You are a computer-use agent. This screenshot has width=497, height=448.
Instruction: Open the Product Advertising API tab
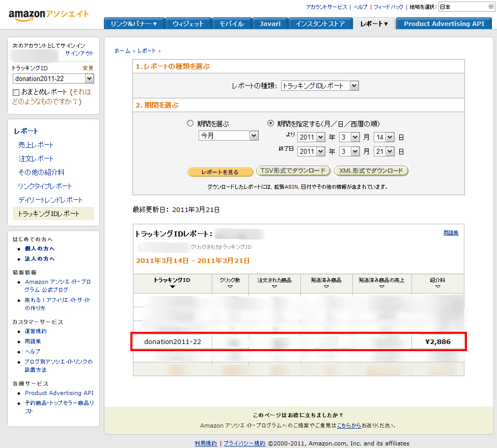click(x=444, y=23)
